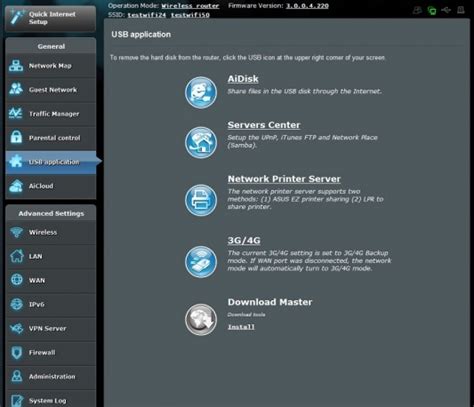The image size is (474, 407).
Task: Click the Parental control padlock icon
Action: [16, 137]
